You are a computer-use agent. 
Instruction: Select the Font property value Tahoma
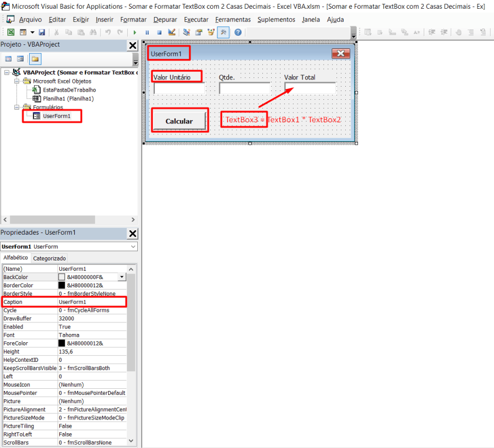[x=92, y=335]
